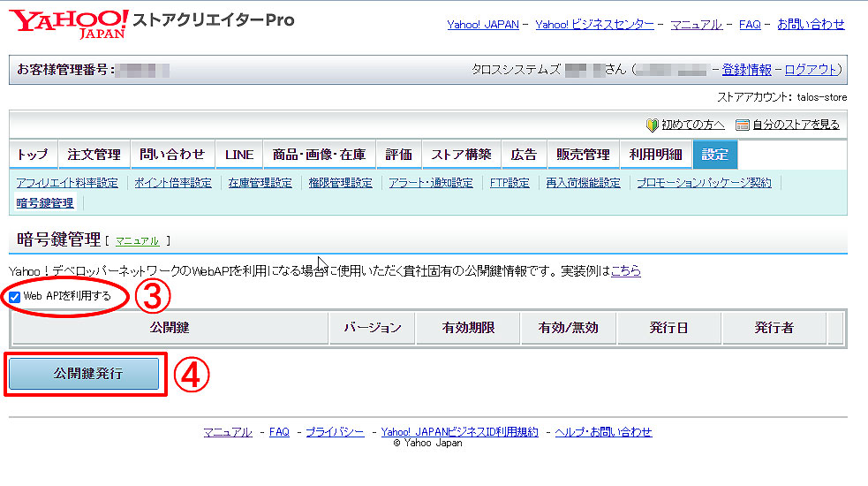Click the こちら implementation example link
The width and height of the screenshot is (868, 486).
pos(625,271)
